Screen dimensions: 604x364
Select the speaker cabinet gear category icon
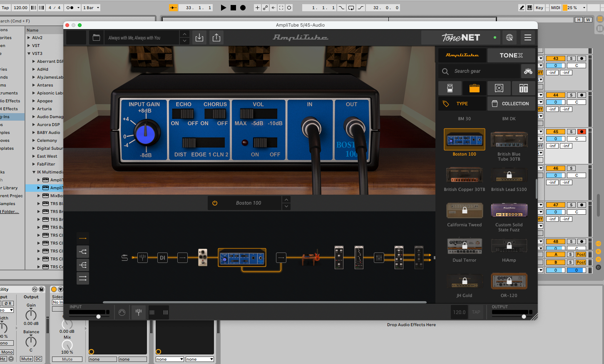499,88
